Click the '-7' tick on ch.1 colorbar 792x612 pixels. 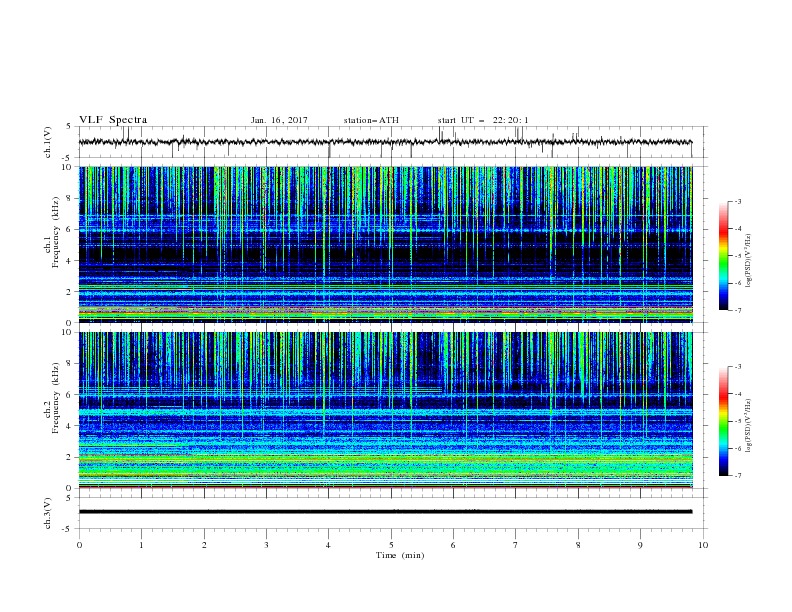click(x=738, y=310)
